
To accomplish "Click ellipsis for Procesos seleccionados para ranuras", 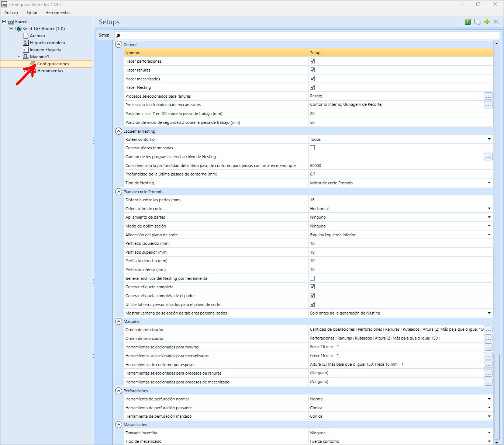I will click(488, 96).
